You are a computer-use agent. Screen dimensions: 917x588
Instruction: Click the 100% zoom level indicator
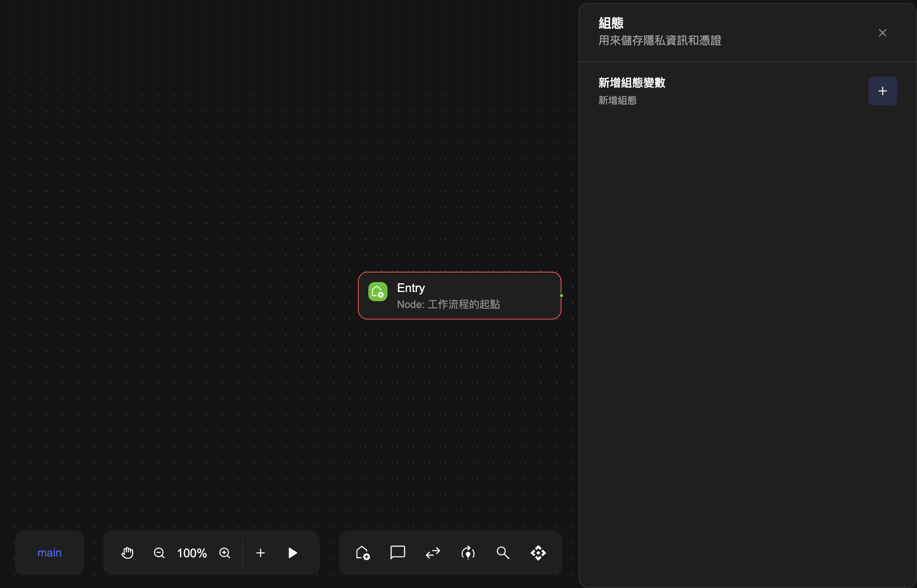pyautogui.click(x=192, y=553)
